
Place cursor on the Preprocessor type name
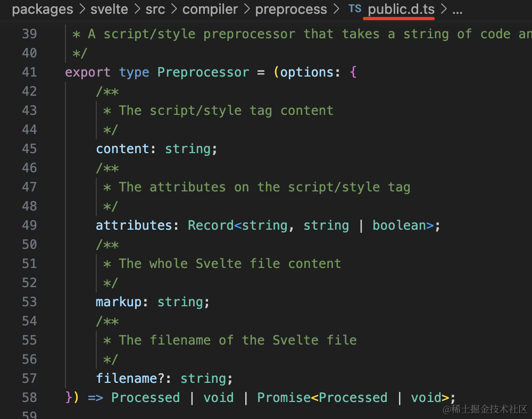[x=203, y=72]
